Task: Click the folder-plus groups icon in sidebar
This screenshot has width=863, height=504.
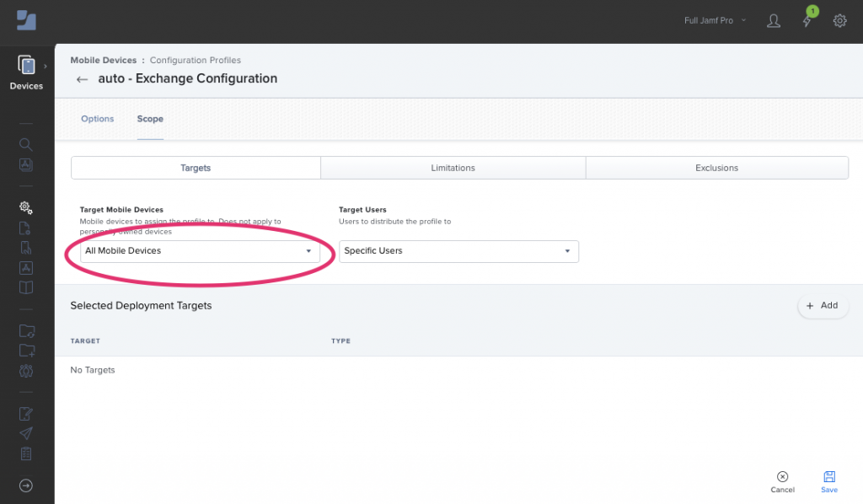Action: tap(25, 350)
